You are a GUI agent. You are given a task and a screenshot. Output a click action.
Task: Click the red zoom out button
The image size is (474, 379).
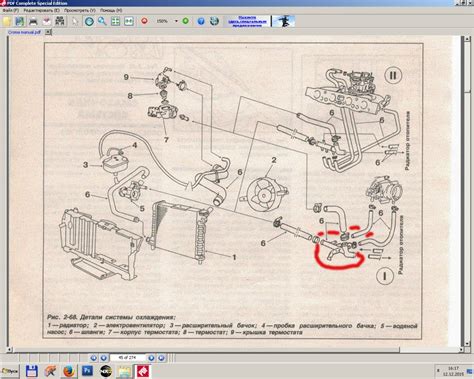tap(144, 21)
